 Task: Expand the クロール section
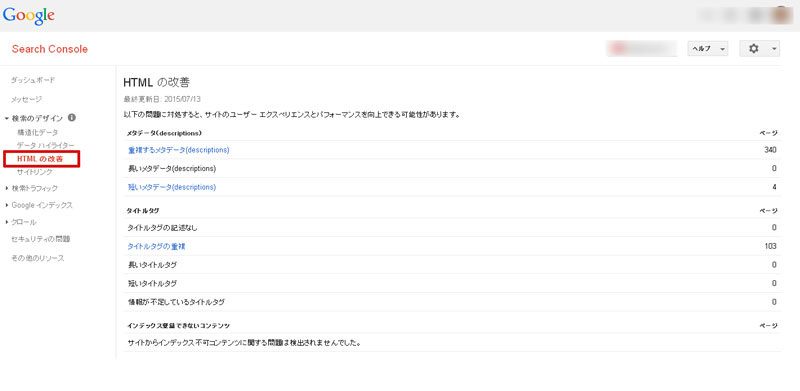(7, 223)
